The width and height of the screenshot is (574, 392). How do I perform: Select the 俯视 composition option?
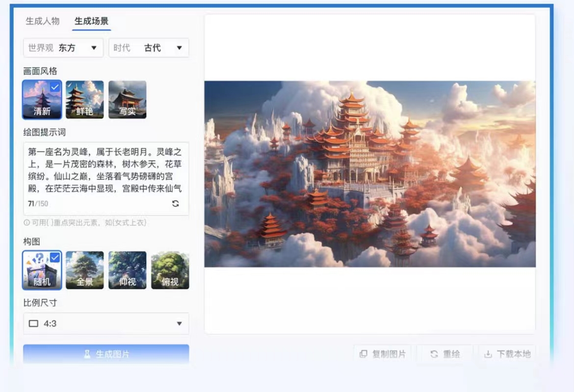170,270
